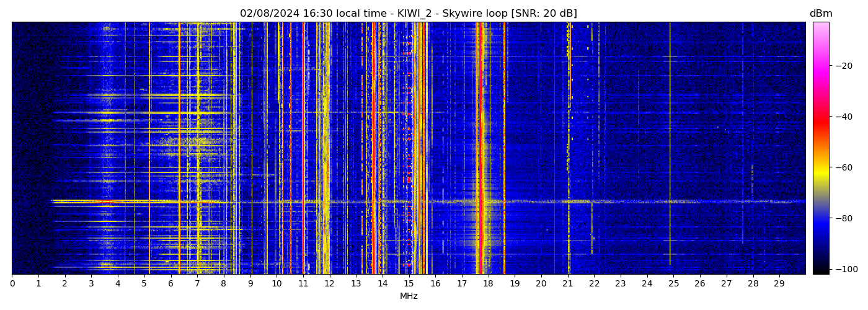This screenshot has width=868, height=310.
Task: Click the 0 tick on frequency axis
Action: click(x=12, y=283)
